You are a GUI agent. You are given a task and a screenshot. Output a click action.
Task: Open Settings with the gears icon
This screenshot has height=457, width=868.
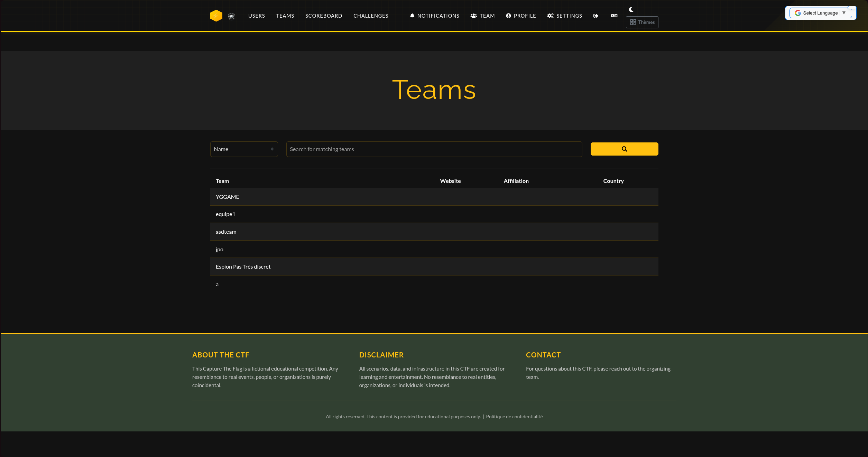(550, 16)
